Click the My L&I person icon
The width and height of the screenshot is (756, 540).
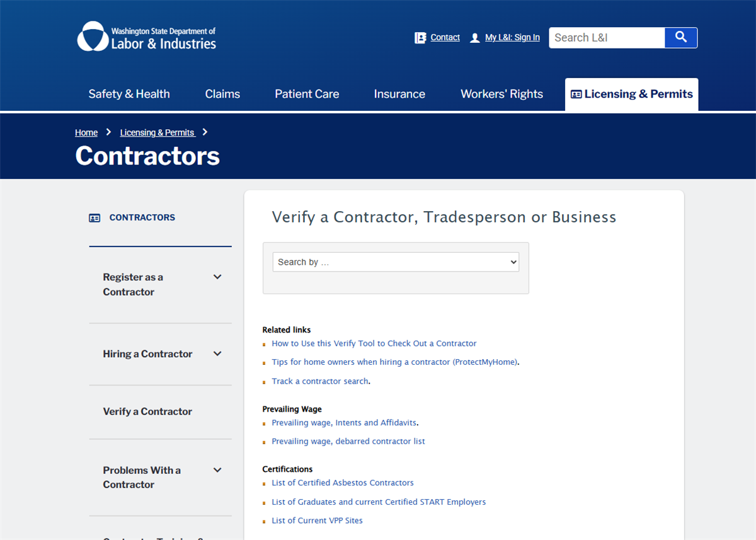coord(474,37)
